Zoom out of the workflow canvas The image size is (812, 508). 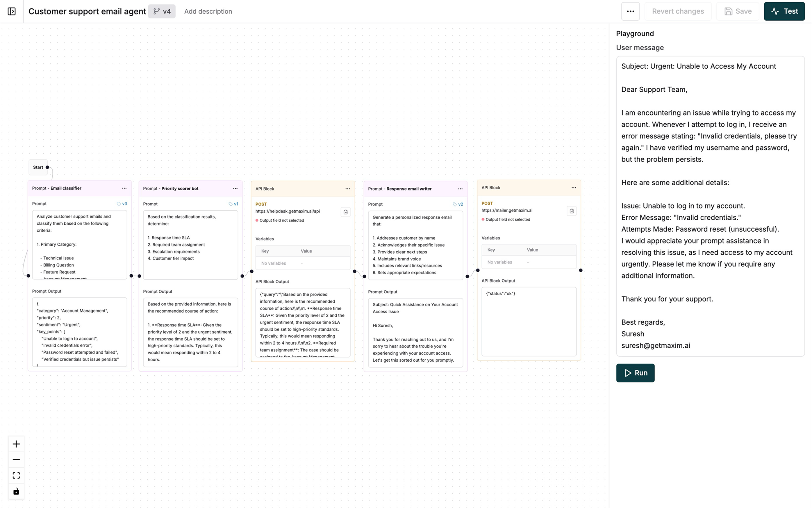pos(16,459)
